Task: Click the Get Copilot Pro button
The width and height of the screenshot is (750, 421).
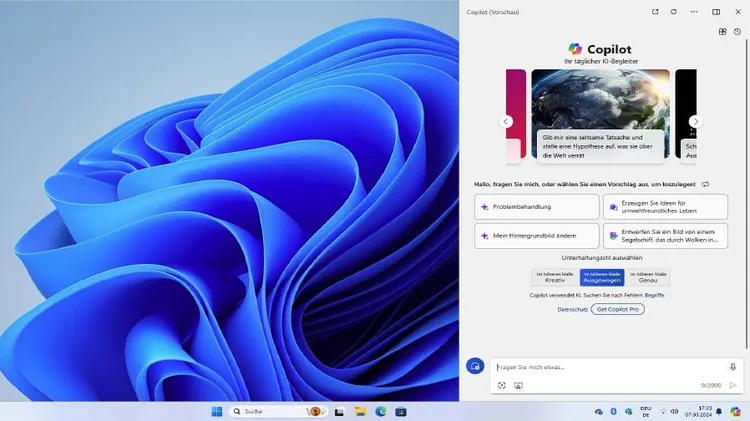Action: (618, 309)
